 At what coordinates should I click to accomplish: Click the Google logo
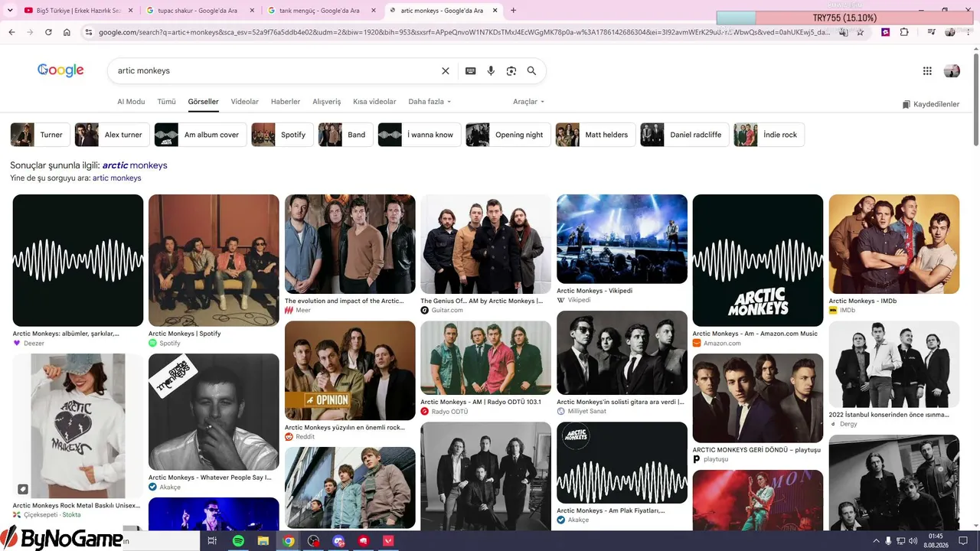60,70
